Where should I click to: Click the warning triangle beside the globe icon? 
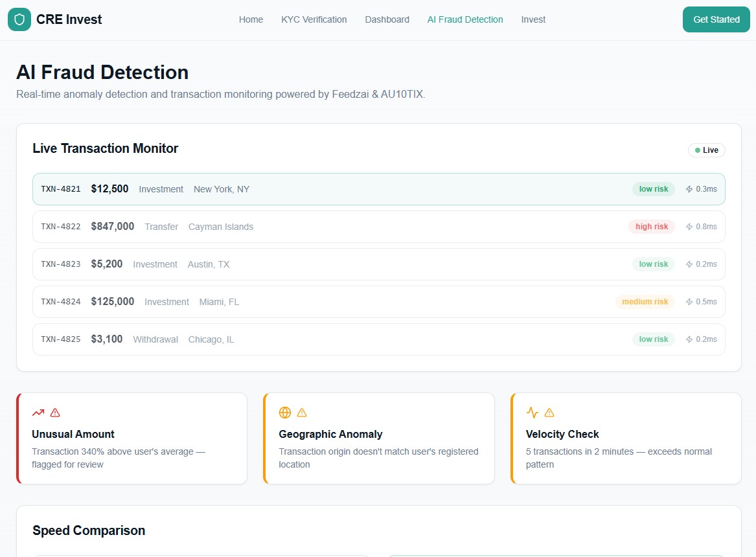pos(302,413)
